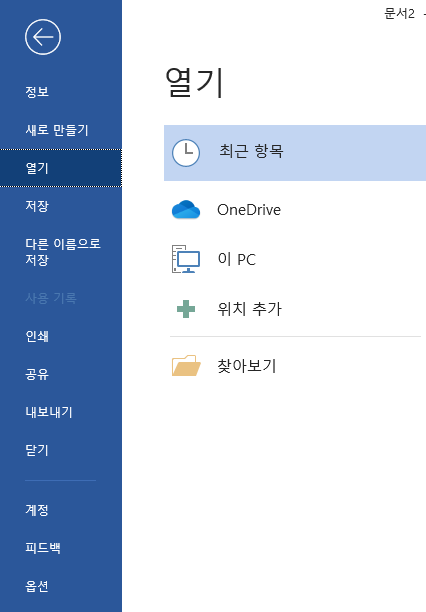Click the This PC computer icon
The width and height of the screenshot is (426, 612).
click(186, 259)
